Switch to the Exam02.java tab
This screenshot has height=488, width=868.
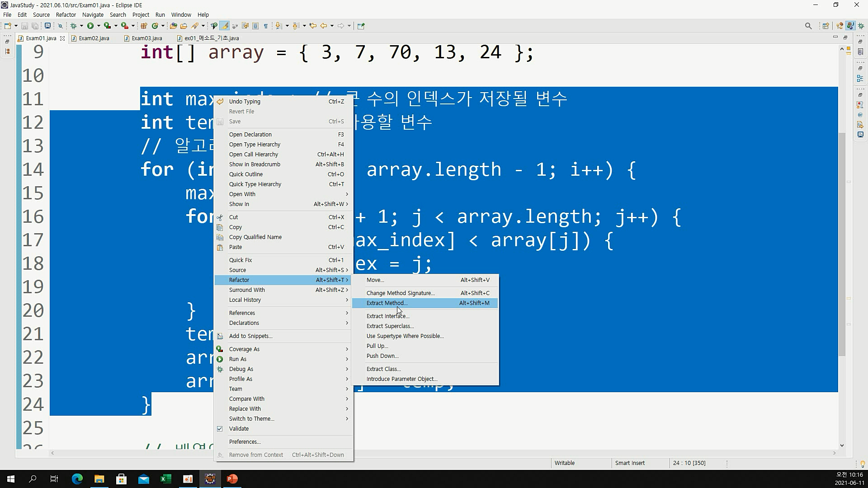(94, 38)
